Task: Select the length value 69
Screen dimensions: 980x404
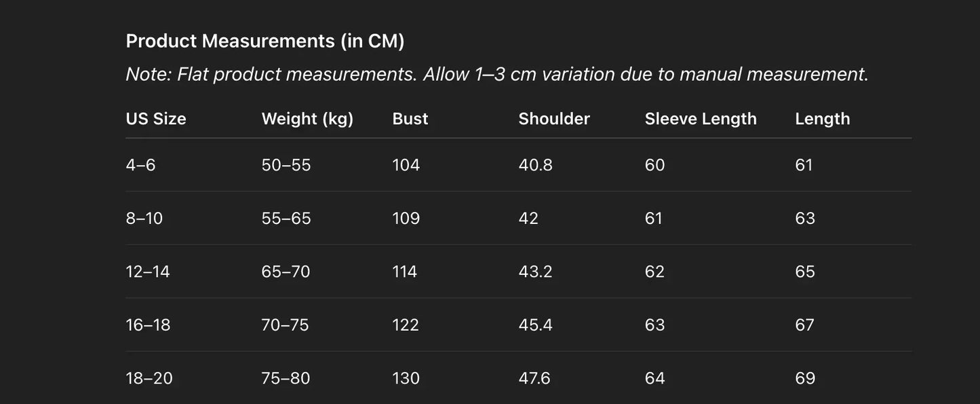Action: [805, 378]
